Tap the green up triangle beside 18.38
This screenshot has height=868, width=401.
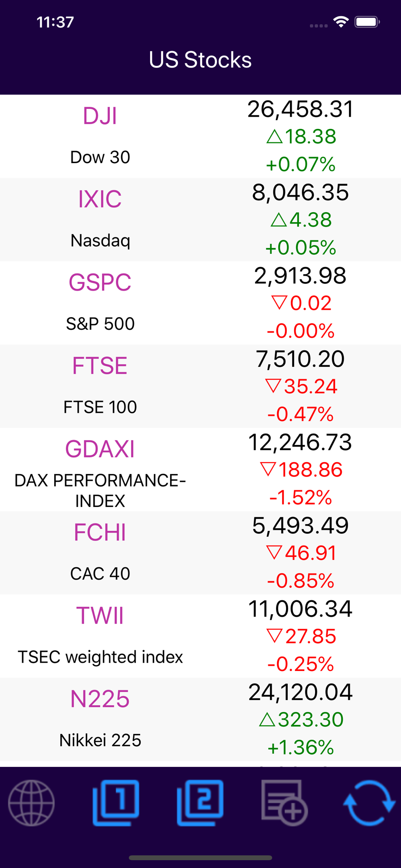pyautogui.click(x=274, y=137)
